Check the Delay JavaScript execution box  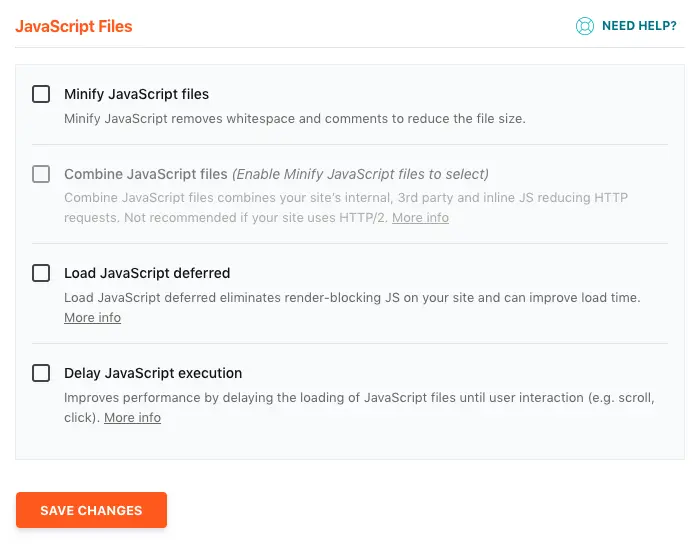coord(41,373)
